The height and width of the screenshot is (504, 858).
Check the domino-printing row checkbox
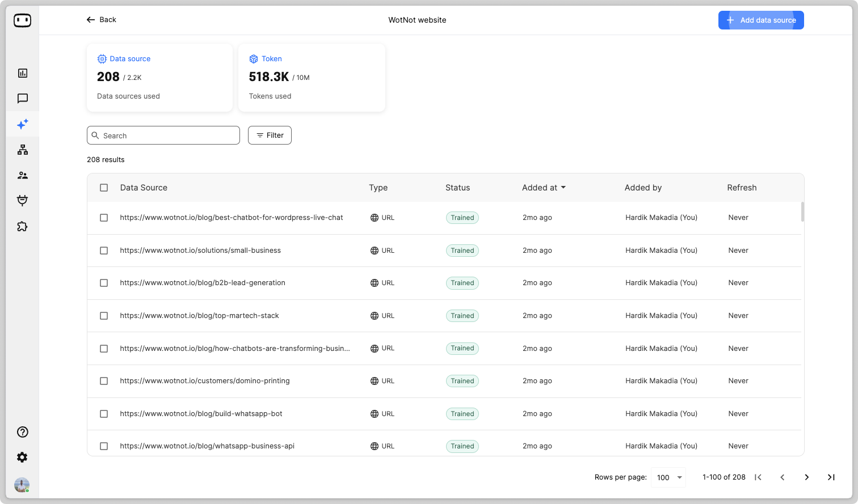point(104,381)
